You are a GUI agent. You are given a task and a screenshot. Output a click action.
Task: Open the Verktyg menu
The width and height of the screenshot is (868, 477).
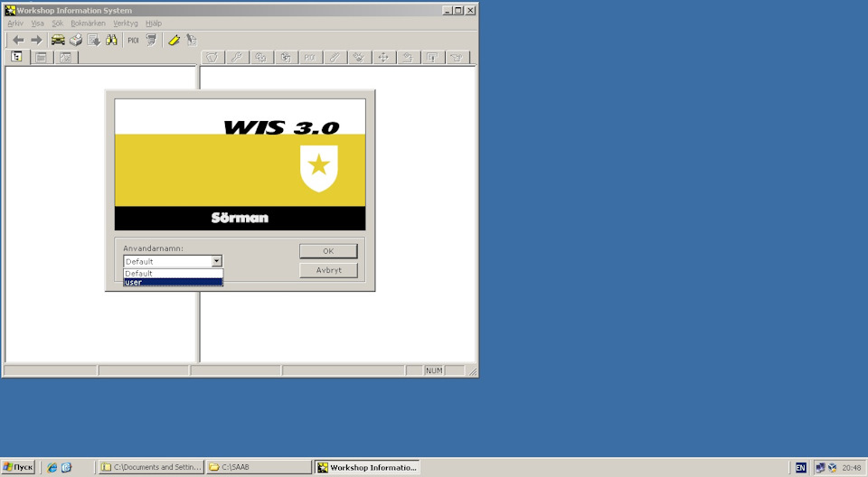point(125,23)
